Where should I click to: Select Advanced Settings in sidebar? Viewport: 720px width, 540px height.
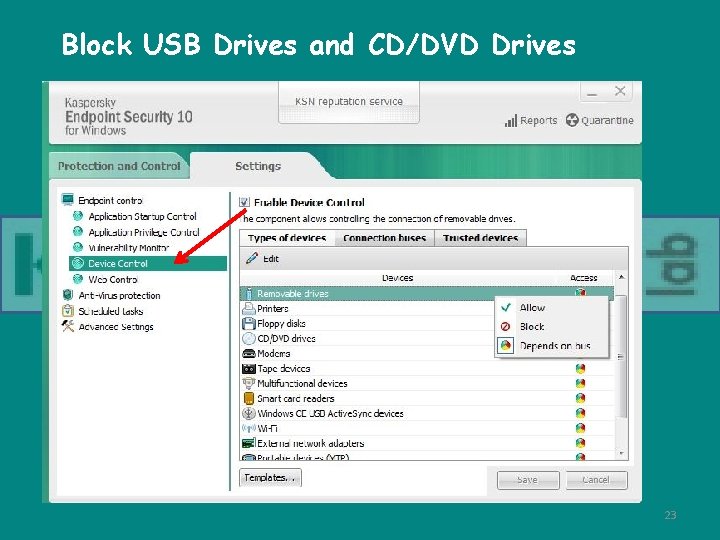tap(116, 326)
